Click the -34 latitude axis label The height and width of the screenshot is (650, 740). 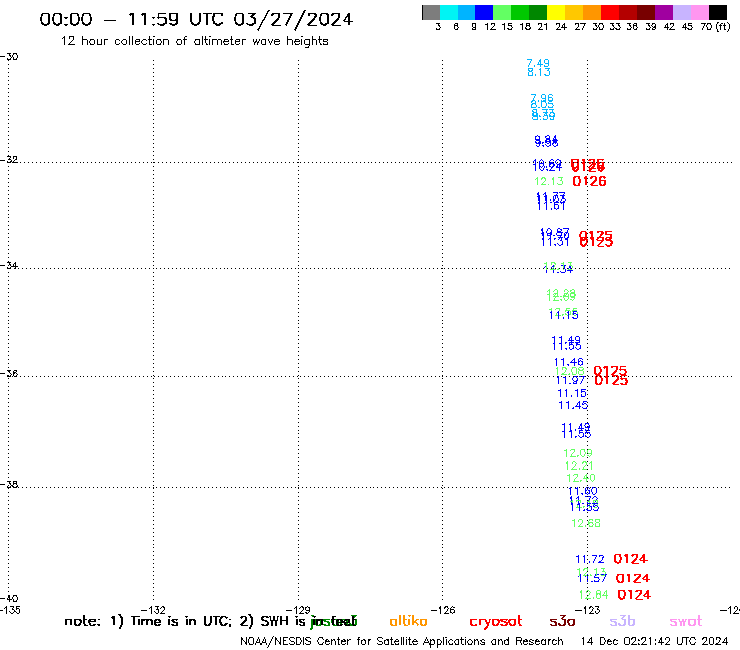(9, 266)
